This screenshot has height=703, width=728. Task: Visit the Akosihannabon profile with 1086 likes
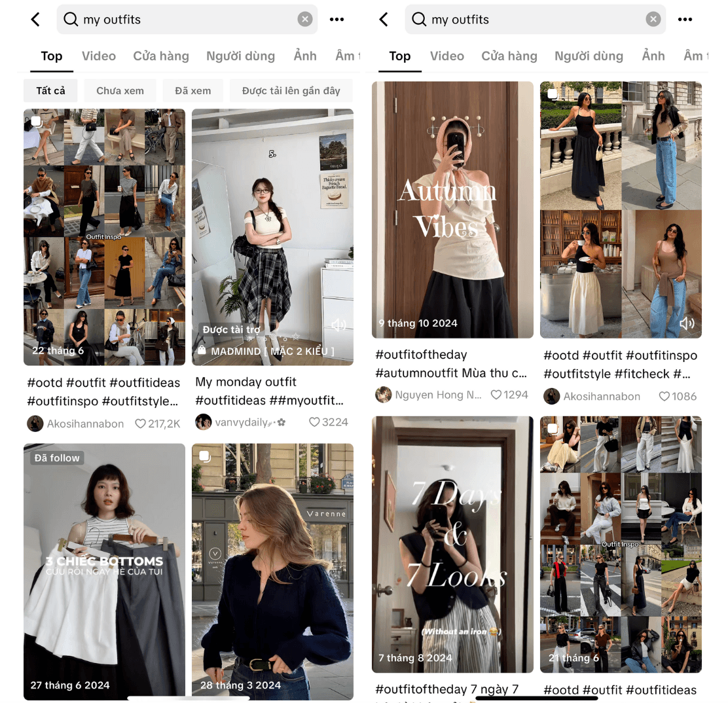592,397
